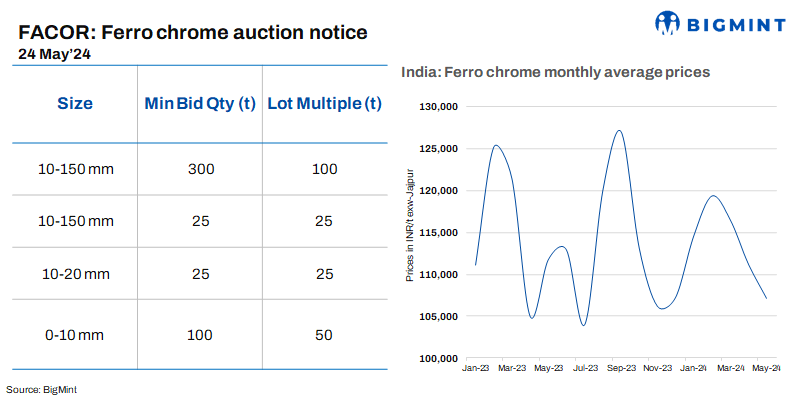Click the BIGMINT brand name text
The image size is (804, 401).
click(732, 22)
